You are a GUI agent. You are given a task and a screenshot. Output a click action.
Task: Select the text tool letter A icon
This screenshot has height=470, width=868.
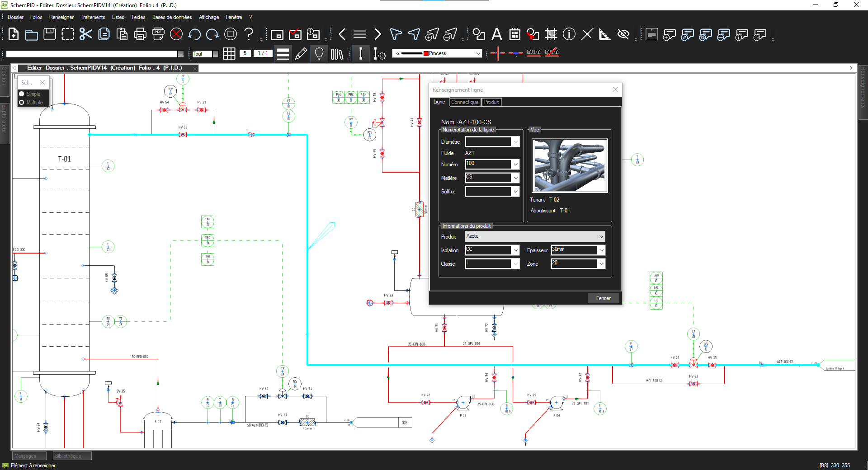pos(497,34)
